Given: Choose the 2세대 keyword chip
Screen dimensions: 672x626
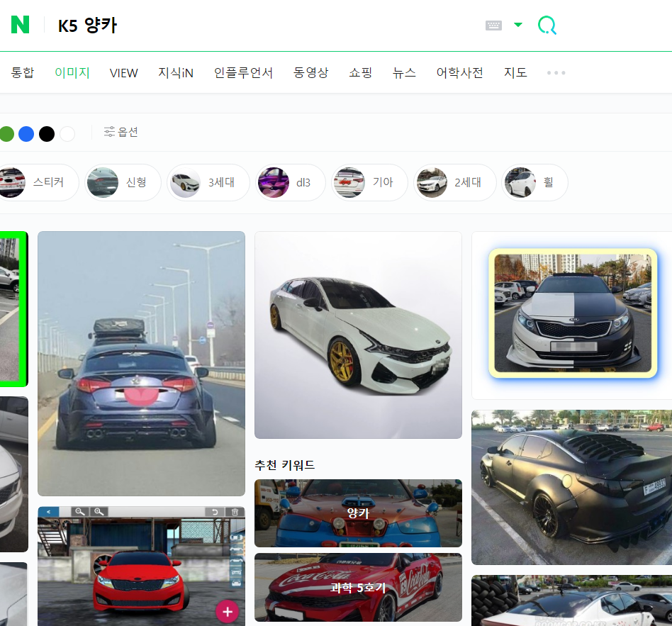Looking at the screenshot, I should (454, 182).
